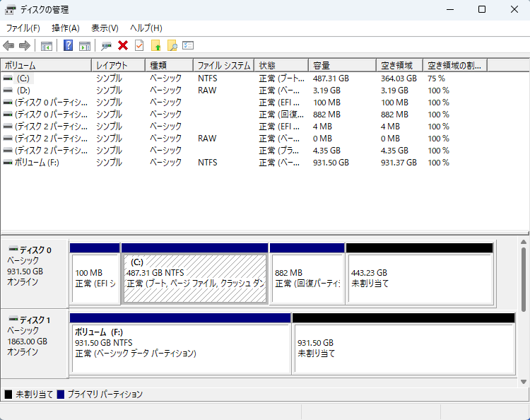Image resolution: width=530 pixels, height=420 pixels.
Task: Sort by the 空き領域の割... column header
Action: [x=455, y=65]
